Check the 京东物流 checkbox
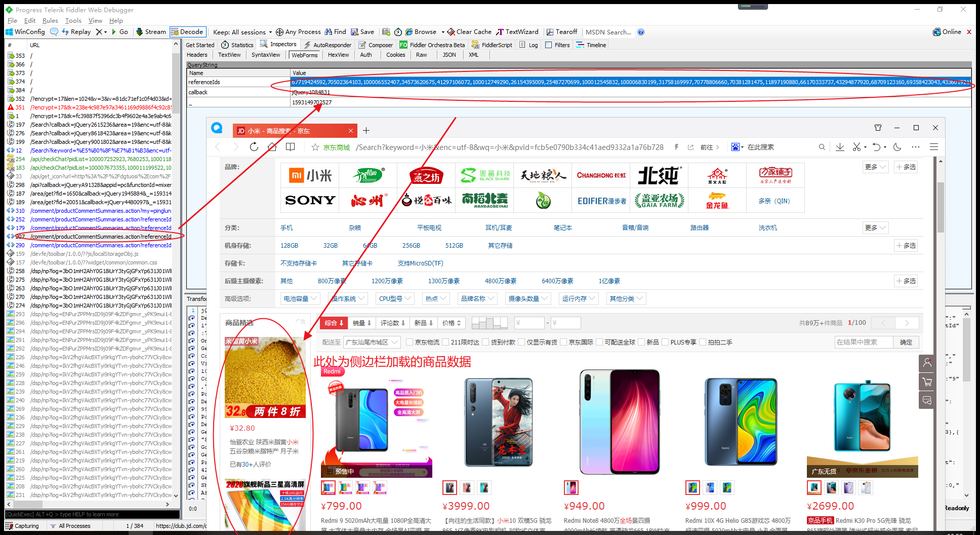This screenshot has height=535, width=980. coord(410,342)
